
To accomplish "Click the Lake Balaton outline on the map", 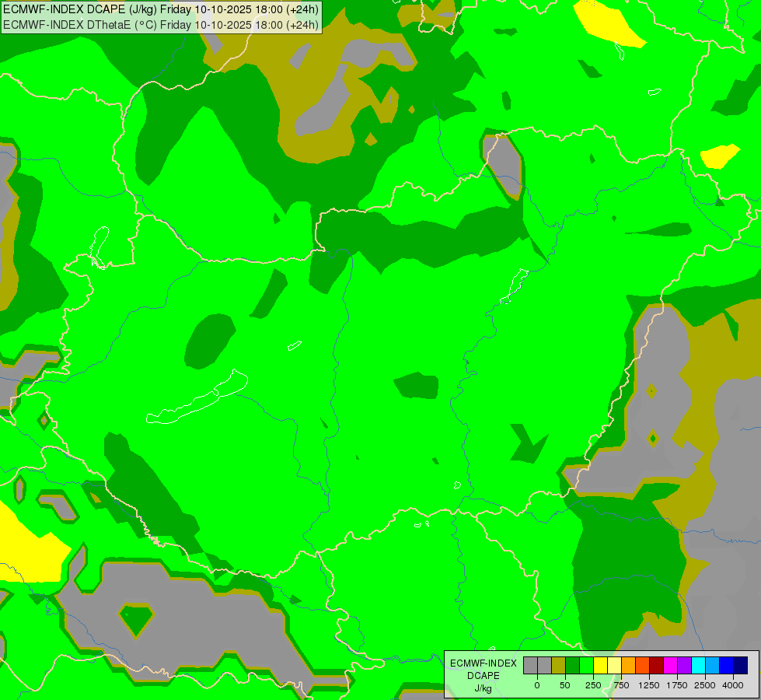I will 198,401.
